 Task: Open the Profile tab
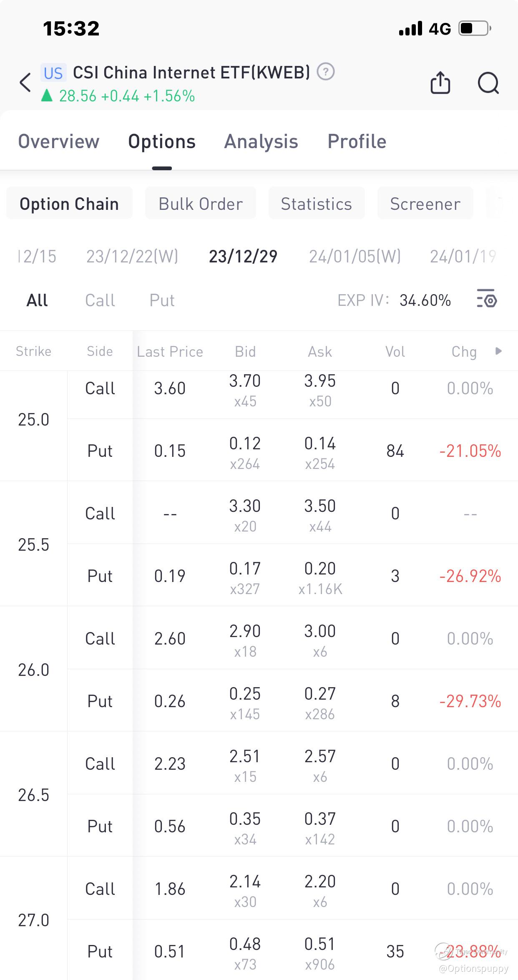(x=357, y=141)
